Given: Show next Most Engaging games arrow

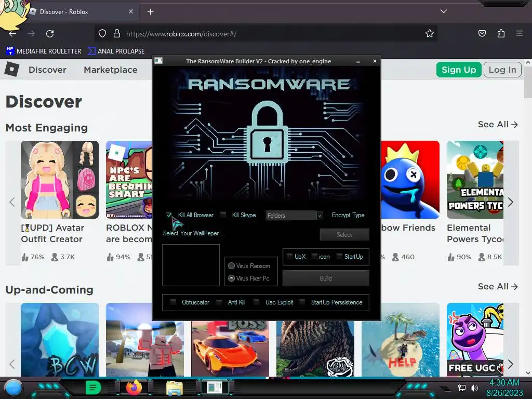Looking at the screenshot, I should 511,202.
